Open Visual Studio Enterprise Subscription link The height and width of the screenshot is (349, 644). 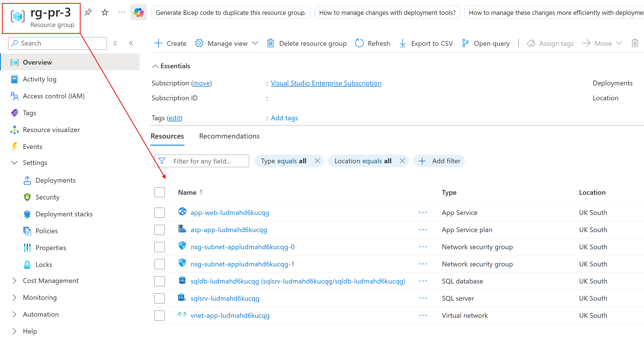tap(326, 83)
